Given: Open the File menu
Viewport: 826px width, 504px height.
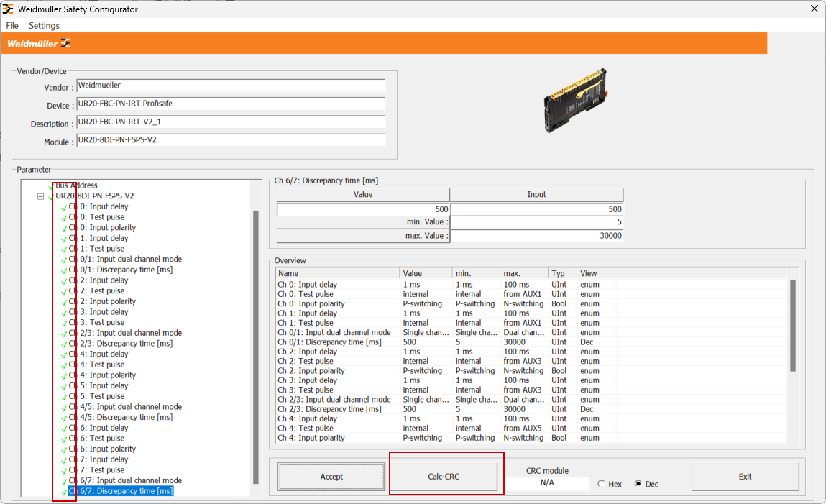Looking at the screenshot, I should [x=12, y=25].
